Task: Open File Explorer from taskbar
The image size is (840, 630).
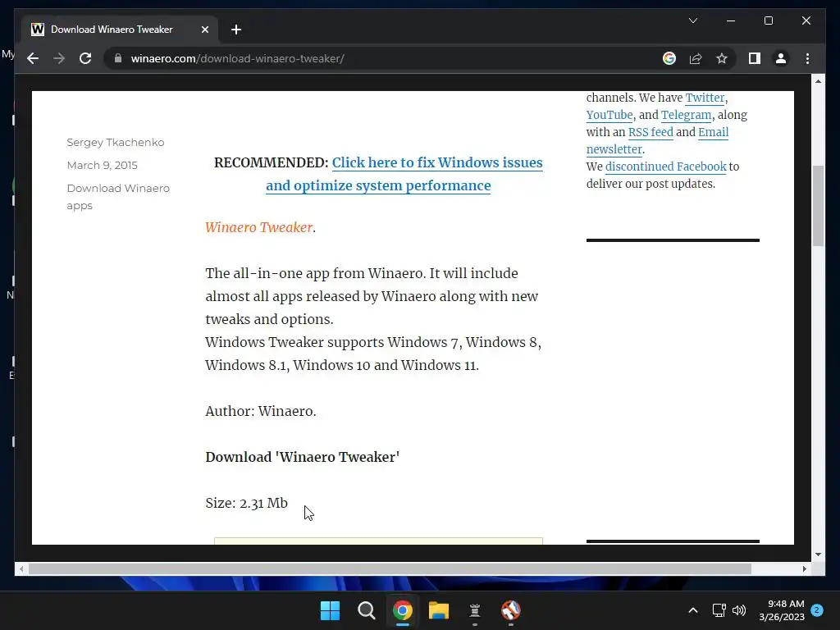Action: pos(439,610)
